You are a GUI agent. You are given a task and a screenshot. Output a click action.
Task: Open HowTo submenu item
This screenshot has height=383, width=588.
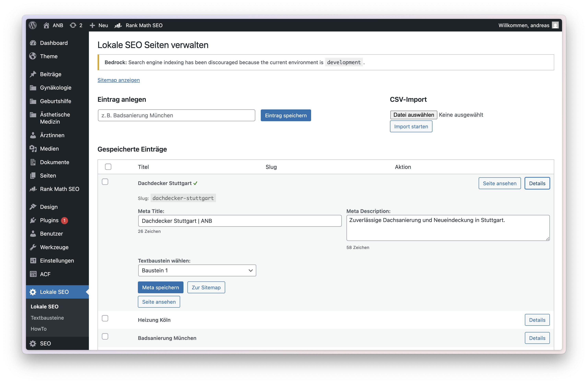(x=39, y=329)
